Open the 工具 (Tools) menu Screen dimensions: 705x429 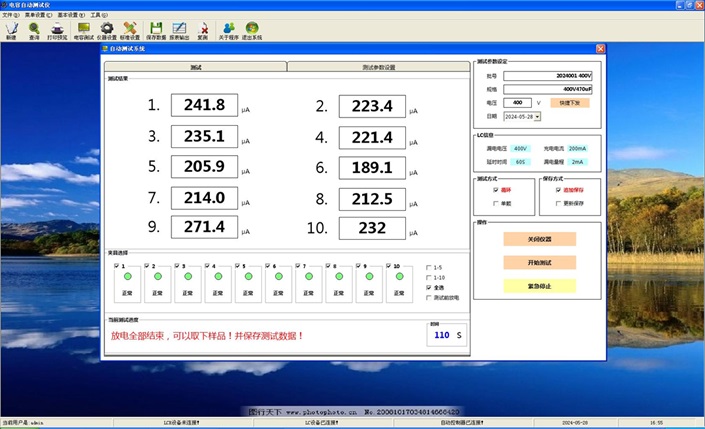click(x=97, y=16)
